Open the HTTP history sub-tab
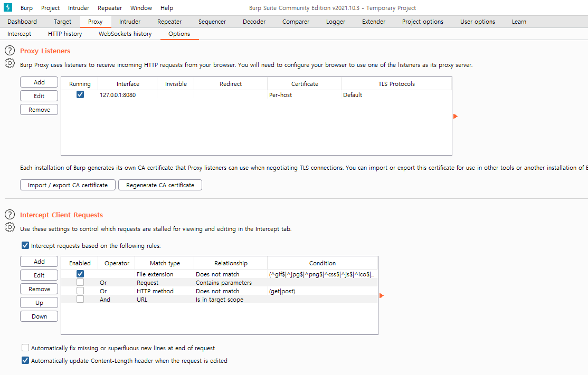 65,34
